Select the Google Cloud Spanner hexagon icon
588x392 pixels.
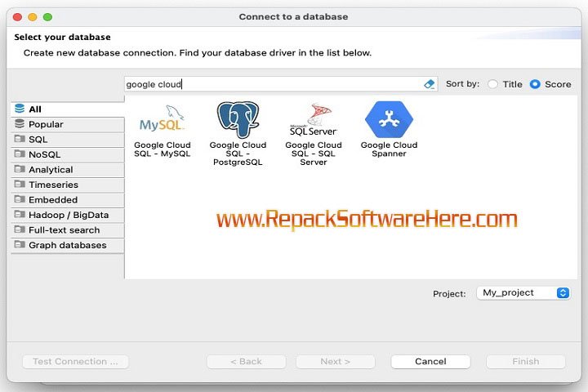[389, 119]
